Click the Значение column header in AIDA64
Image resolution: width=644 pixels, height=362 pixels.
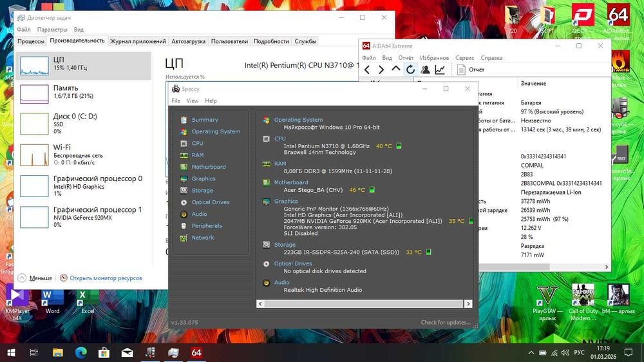pos(533,83)
